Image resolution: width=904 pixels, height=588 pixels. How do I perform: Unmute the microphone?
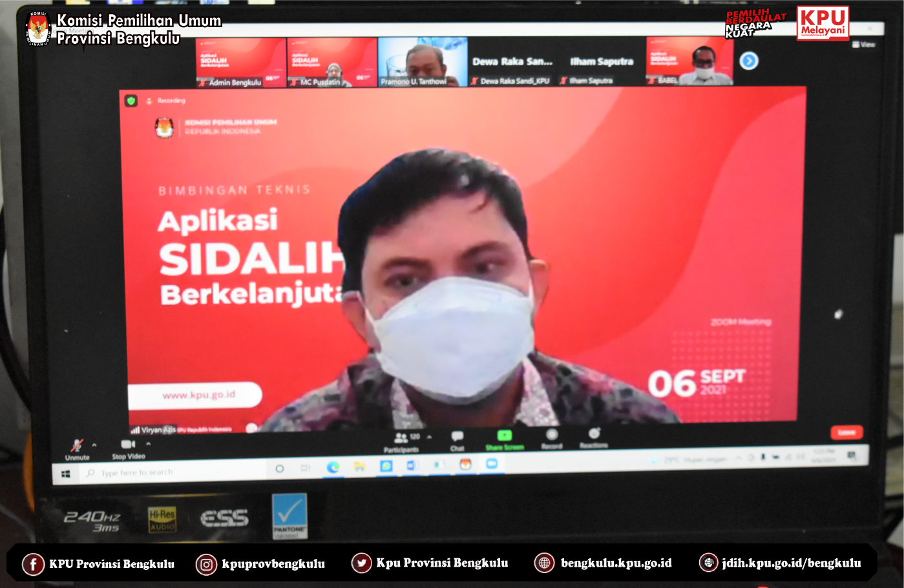click(76, 445)
